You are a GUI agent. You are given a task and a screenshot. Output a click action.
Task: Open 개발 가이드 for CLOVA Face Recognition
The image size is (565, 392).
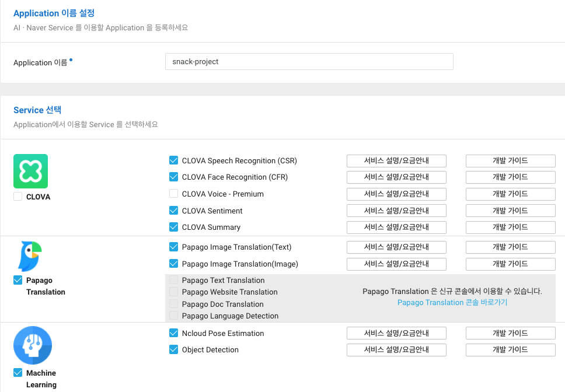click(x=510, y=177)
